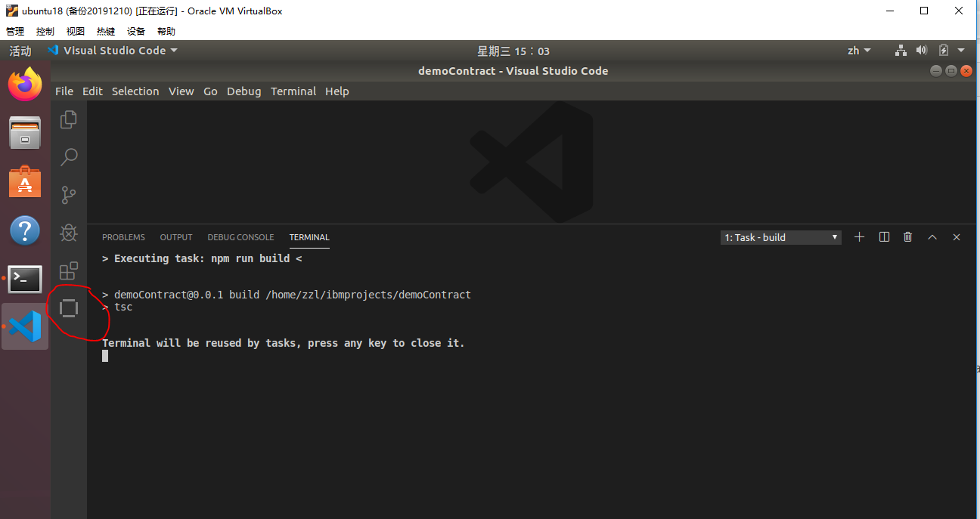The image size is (980, 519).
Task: Open the '1: Task - build' dropdown
Action: pyautogui.click(x=780, y=236)
